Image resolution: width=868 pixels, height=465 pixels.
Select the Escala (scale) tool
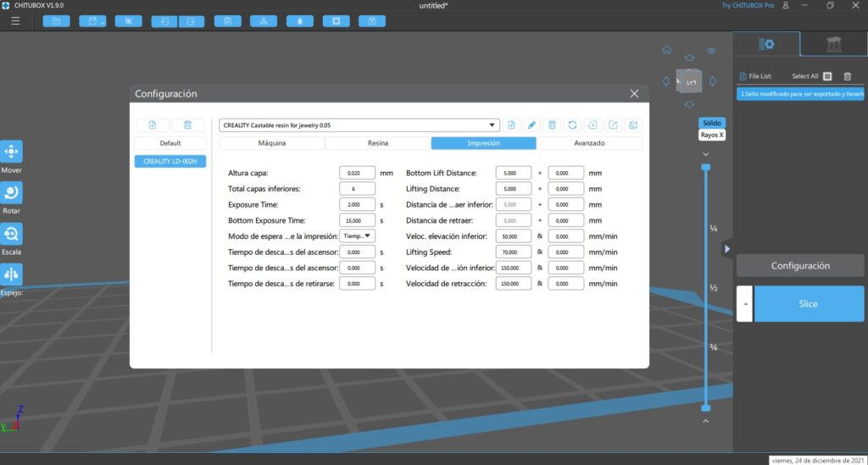(x=12, y=234)
